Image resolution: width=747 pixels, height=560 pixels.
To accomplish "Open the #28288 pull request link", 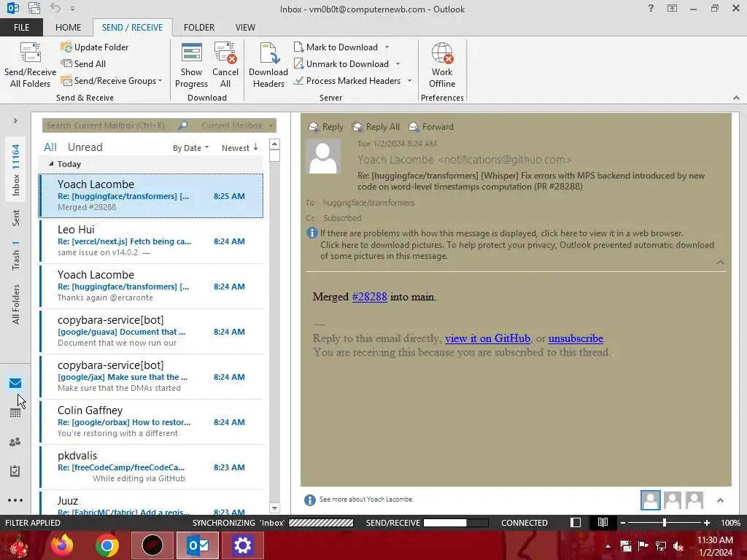I will (x=369, y=297).
